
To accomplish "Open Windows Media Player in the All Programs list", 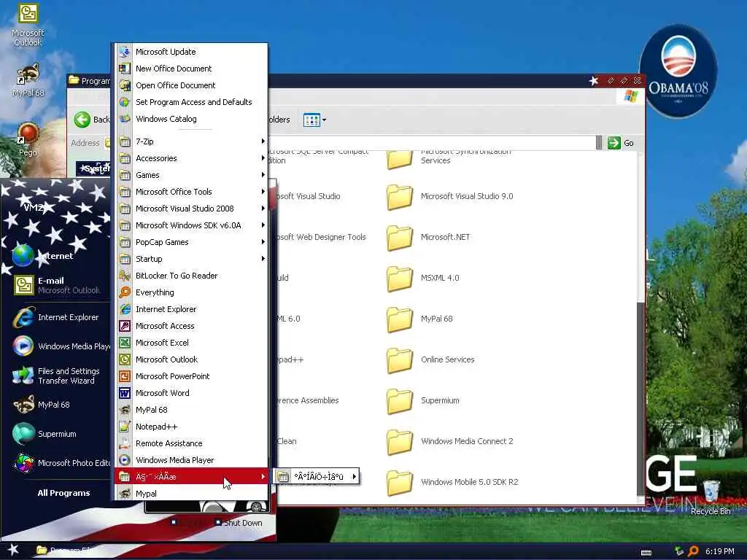I will pos(190,460).
